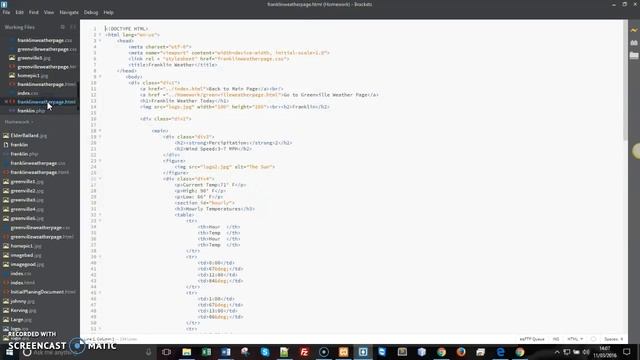
Task: Toggle the Spaces indentation setting in the status bar
Action: pos(613,339)
